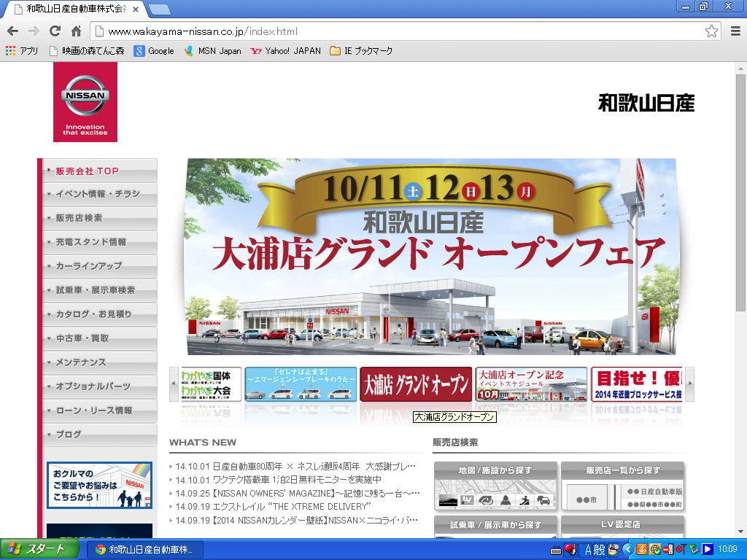Open the アプリ apps shortcut
This screenshot has height=560, width=747.
coord(22,50)
